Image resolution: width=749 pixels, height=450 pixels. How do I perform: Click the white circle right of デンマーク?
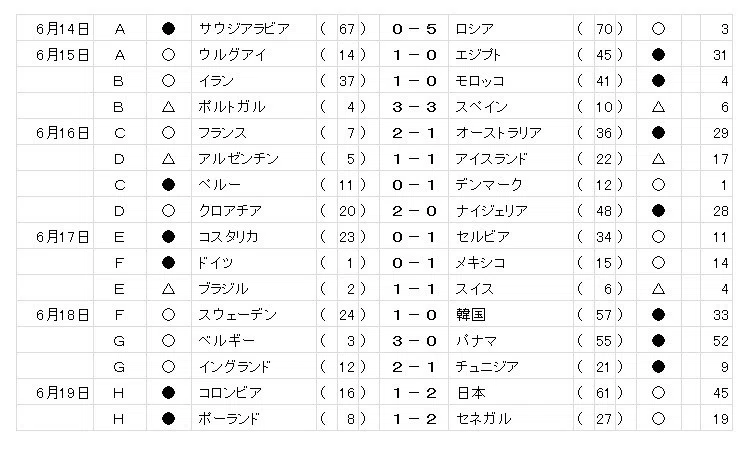click(658, 184)
